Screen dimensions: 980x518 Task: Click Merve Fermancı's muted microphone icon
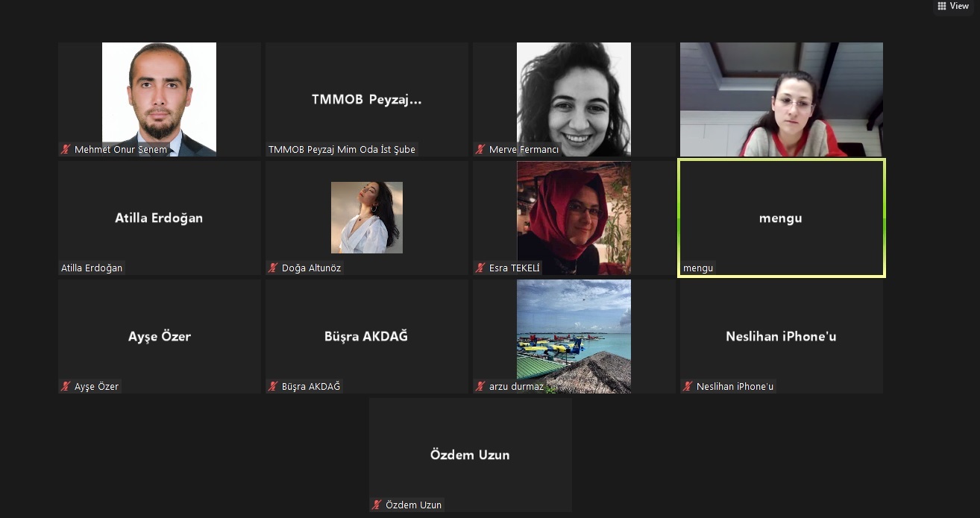click(x=481, y=150)
